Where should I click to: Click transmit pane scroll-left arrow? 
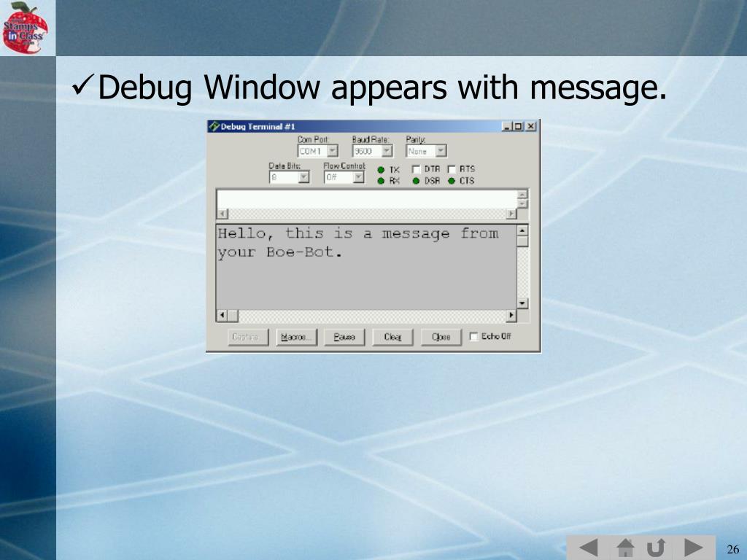[x=222, y=214]
